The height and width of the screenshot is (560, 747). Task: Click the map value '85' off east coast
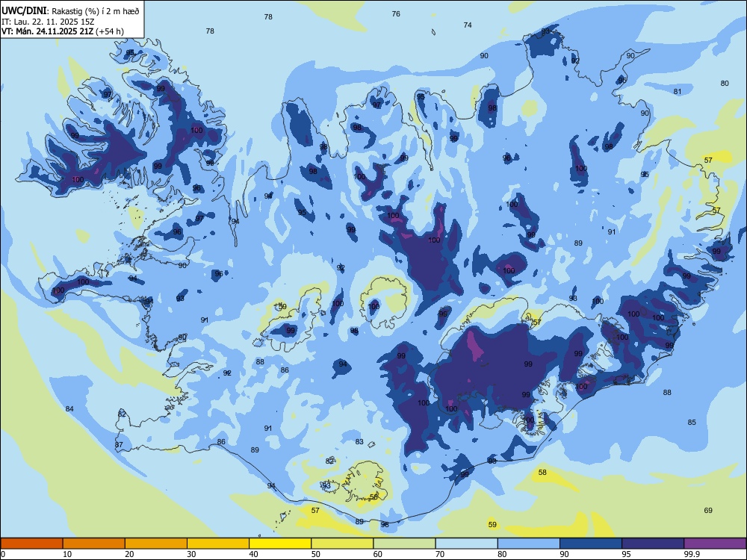coord(692,422)
